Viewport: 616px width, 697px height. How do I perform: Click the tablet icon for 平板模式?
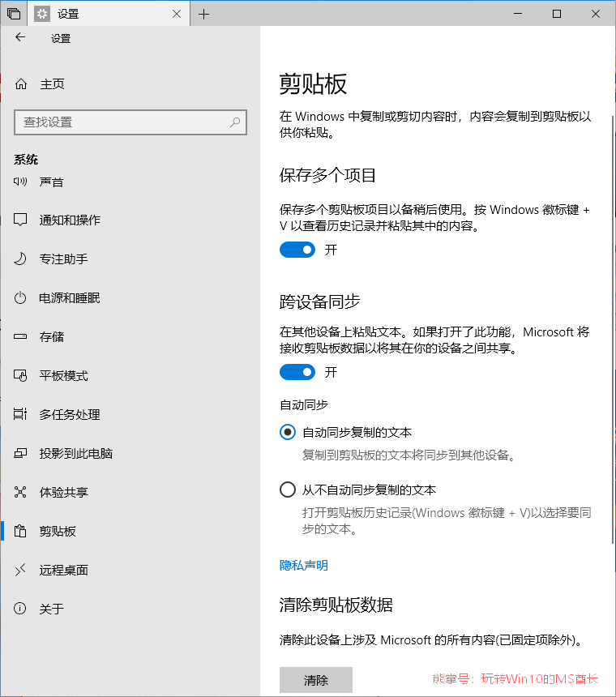(20, 375)
